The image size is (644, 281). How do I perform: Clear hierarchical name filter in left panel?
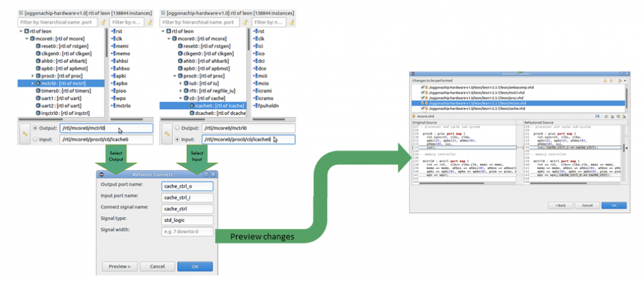(x=103, y=22)
